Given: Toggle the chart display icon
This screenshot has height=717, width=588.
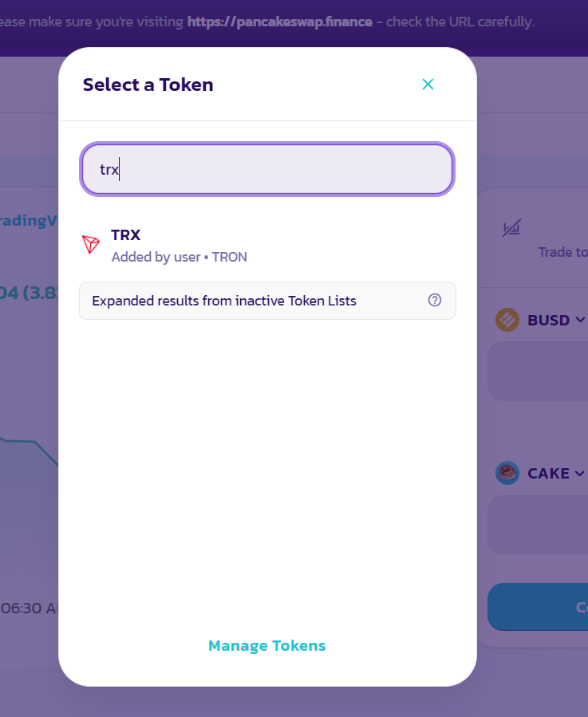Looking at the screenshot, I should 511,228.
